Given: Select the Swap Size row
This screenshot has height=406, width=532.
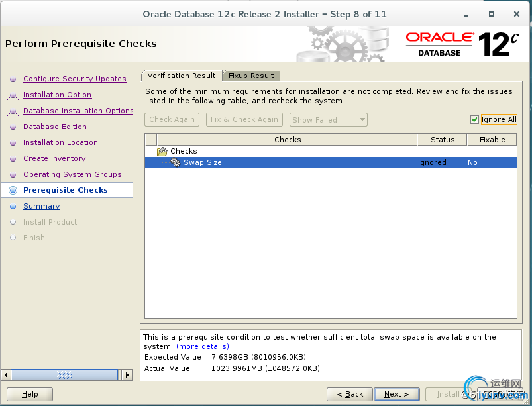Looking at the screenshot, I should tap(331, 162).
